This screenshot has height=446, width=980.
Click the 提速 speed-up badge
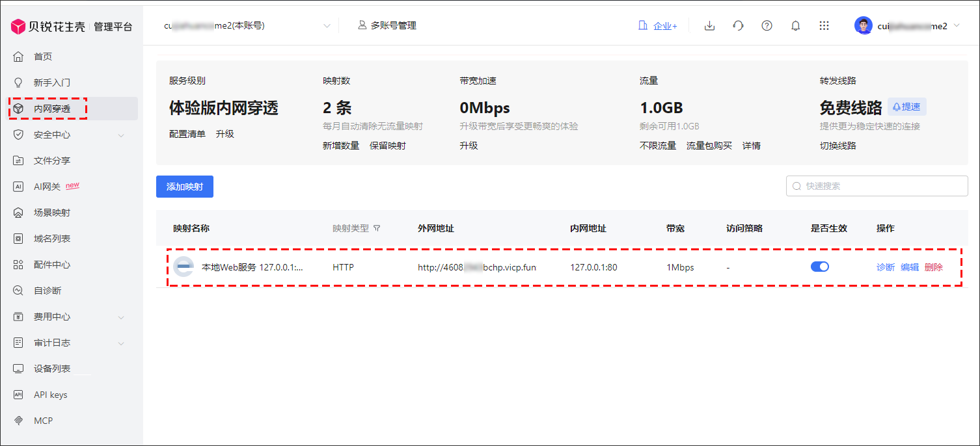click(906, 107)
